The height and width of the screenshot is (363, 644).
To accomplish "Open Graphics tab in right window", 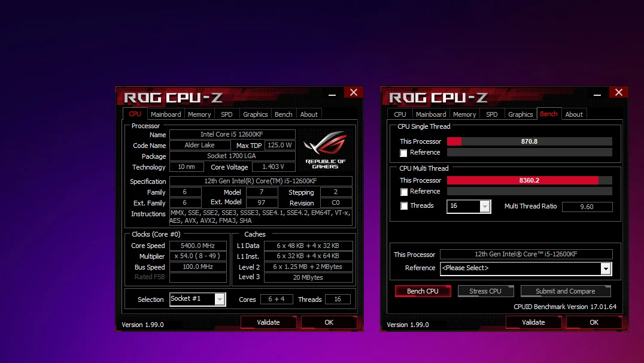I will (x=520, y=114).
